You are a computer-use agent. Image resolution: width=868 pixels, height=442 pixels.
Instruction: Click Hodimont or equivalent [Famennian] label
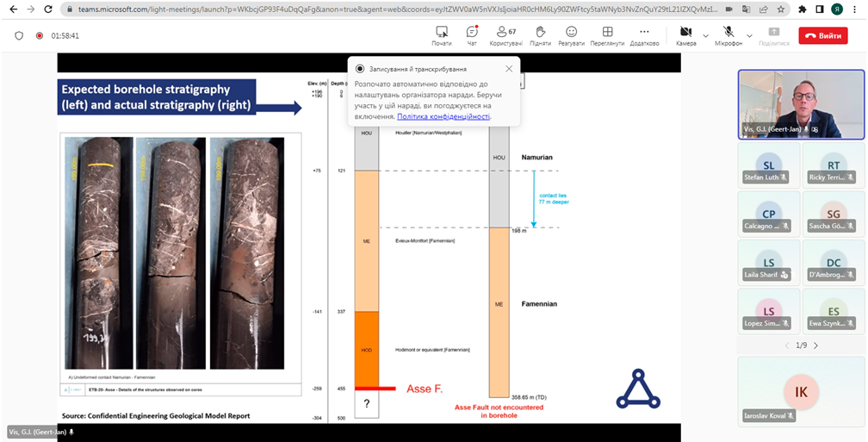tap(432, 350)
